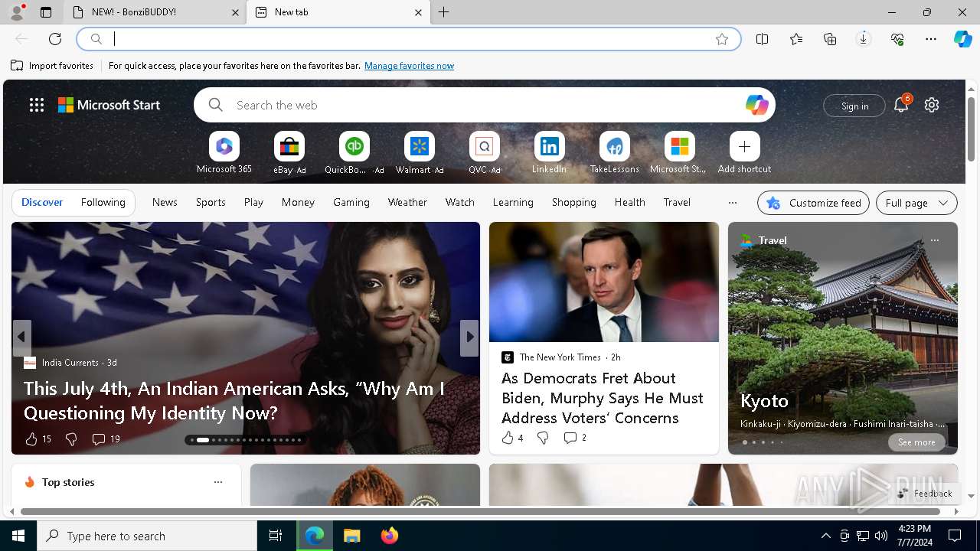Click Manage favorites now link
980x551 pixels.
(409, 66)
